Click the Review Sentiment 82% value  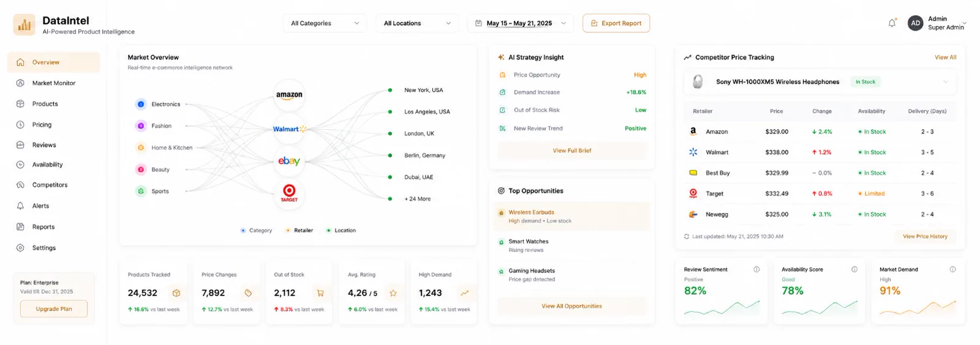click(695, 291)
